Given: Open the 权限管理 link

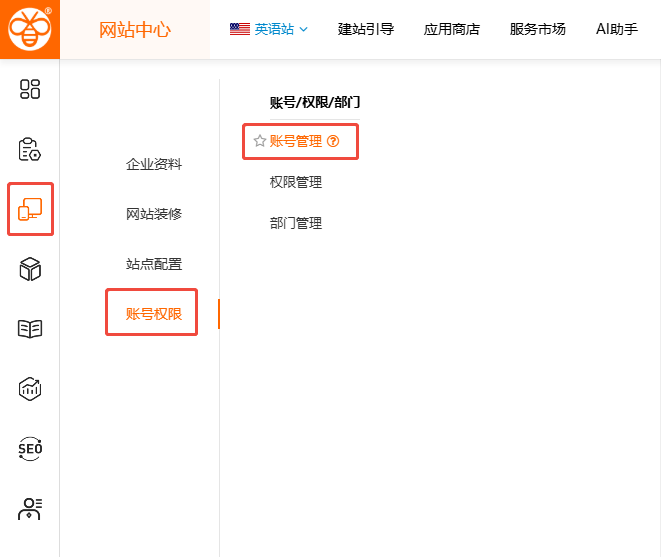Looking at the screenshot, I should click(x=296, y=182).
